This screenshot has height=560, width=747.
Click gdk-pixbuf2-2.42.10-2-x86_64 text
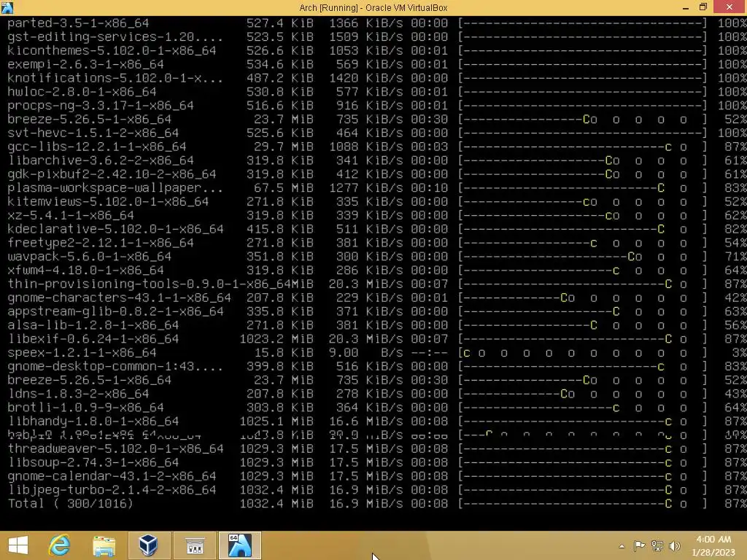tap(112, 174)
